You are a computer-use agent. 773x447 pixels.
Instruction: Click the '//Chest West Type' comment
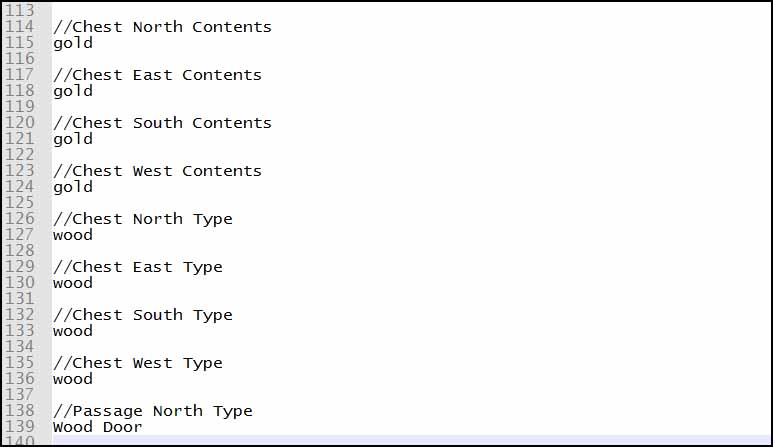(x=138, y=364)
